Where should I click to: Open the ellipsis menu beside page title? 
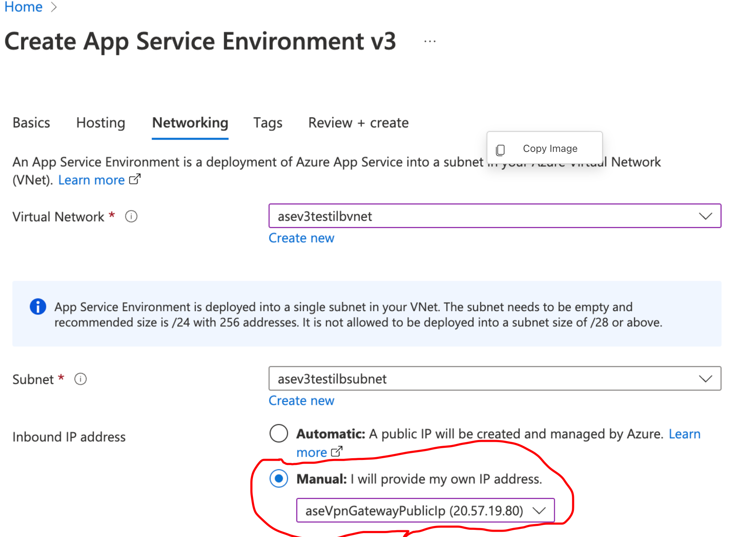coord(430,42)
